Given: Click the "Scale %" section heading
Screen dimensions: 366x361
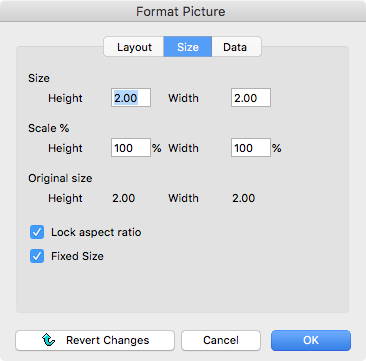Looking at the screenshot, I should (x=49, y=128).
